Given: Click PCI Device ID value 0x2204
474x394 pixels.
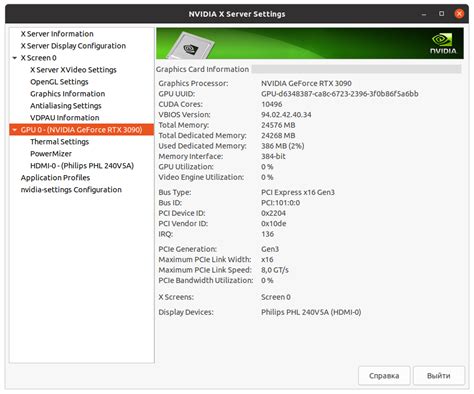Looking at the screenshot, I should pyautogui.click(x=273, y=213).
